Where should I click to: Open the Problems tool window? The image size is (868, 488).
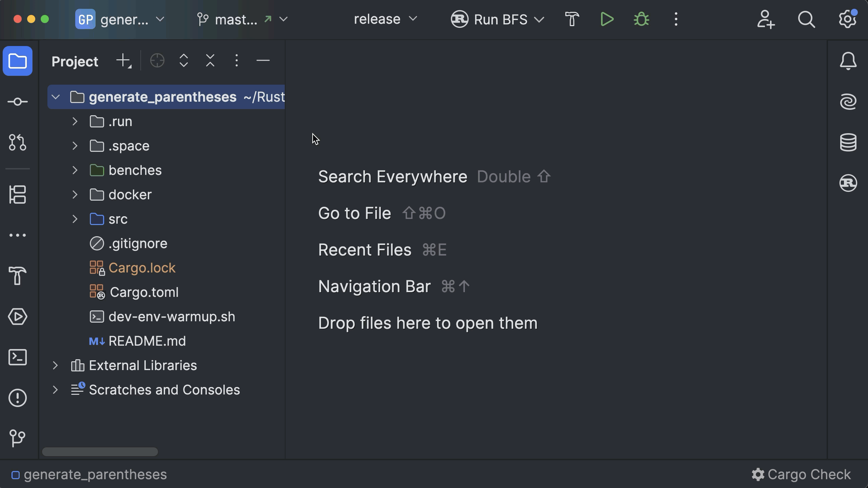(x=18, y=398)
